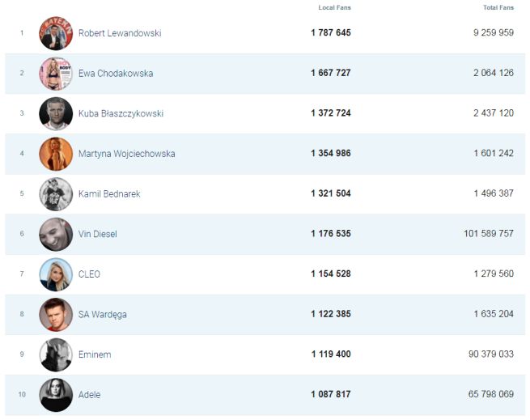Sort by the Total Fans column header
The width and height of the screenshot is (530, 420).
tap(498, 7)
